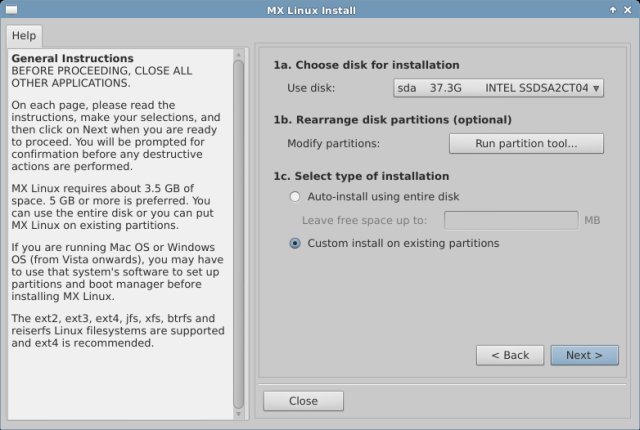The width and height of the screenshot is (640, 430).
Task: Click the roll-up arrow in title bar
Action: 613,10
